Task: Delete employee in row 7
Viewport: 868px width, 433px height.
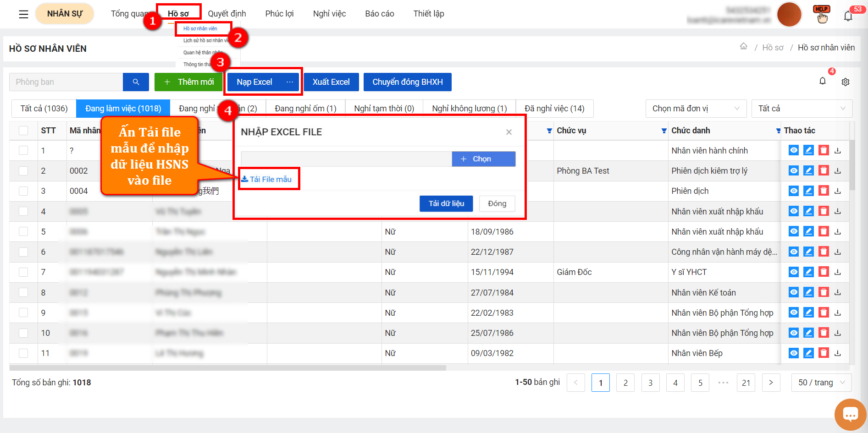Action: coord(824,272)
